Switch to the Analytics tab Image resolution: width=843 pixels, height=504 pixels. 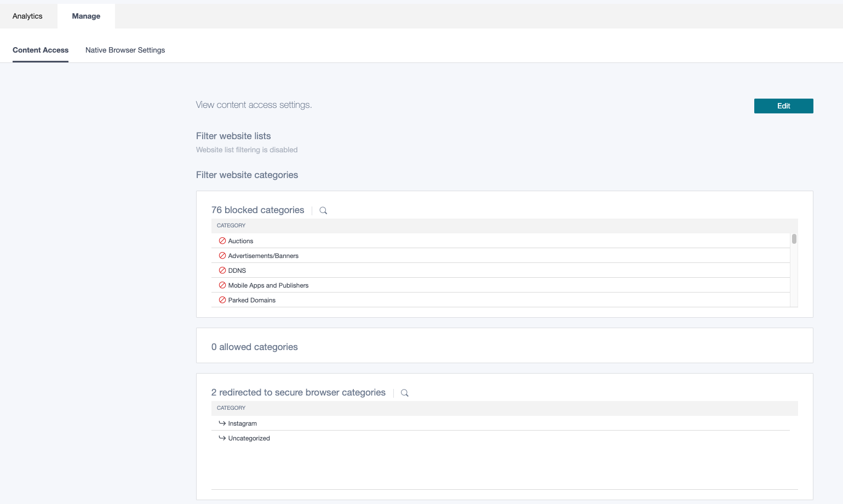coord(27,16)
